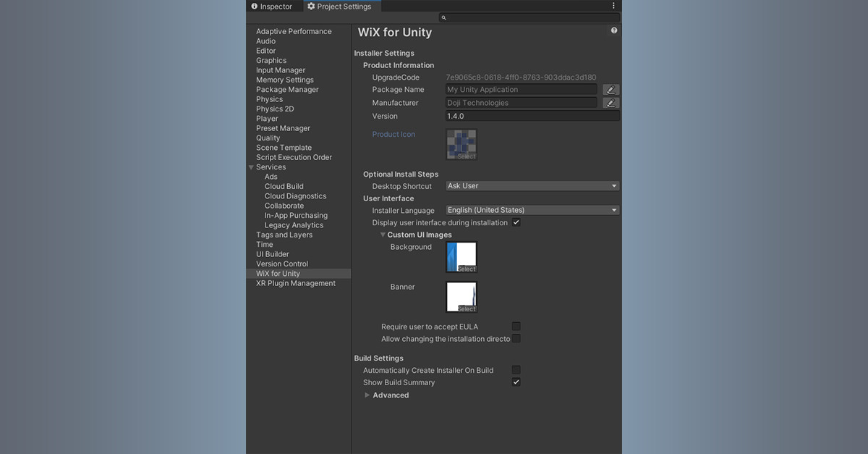
Task: Open the Installer Language dropdown
Action: [532, 210]
